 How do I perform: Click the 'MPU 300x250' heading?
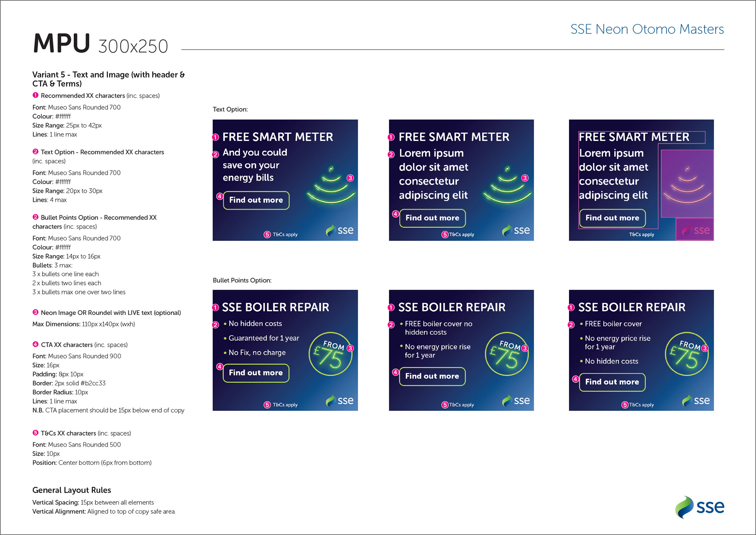(101, 44)
